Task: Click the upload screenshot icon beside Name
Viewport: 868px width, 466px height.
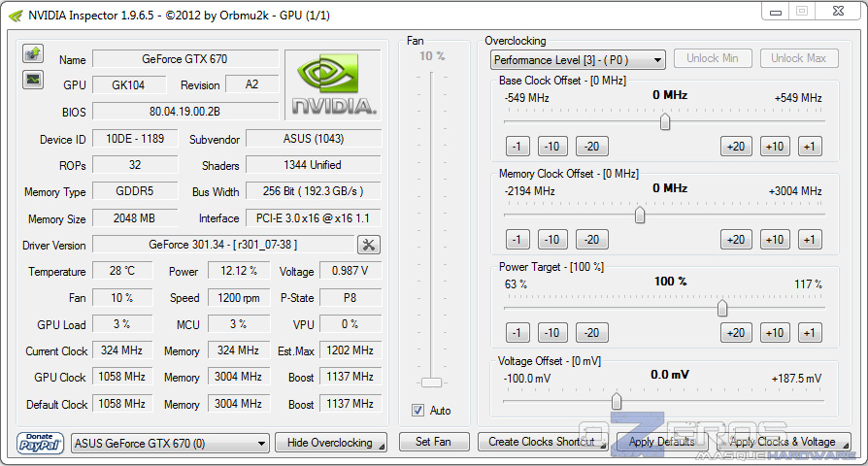Action: coord(33,53)
